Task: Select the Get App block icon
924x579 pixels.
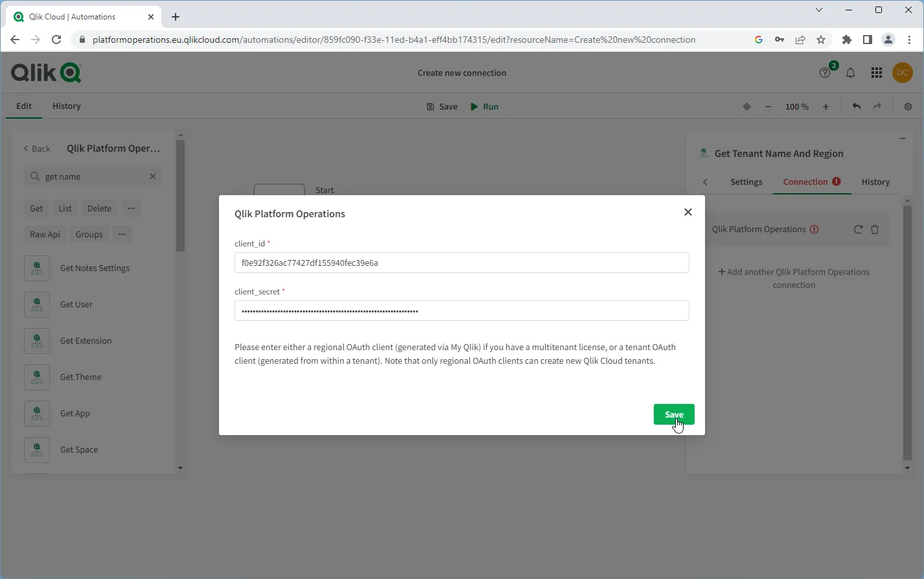Action: click(x=37, y=414)
